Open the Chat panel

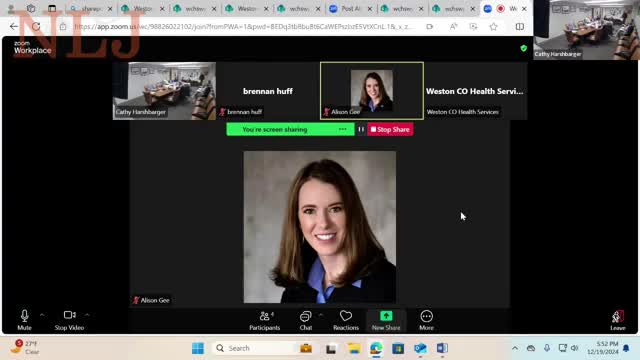click(306, 320)
